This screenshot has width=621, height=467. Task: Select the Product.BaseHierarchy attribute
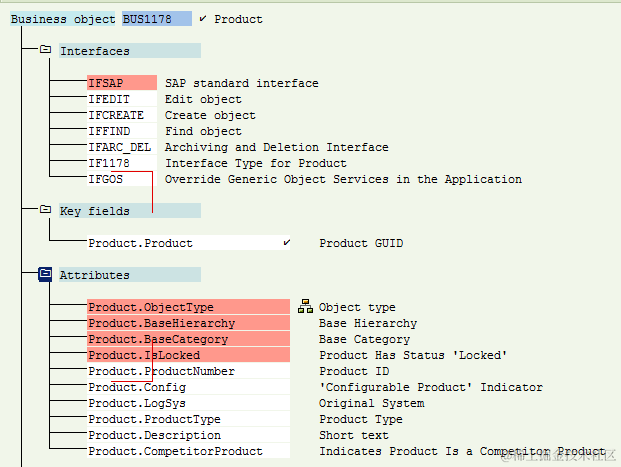coord(189,323)
